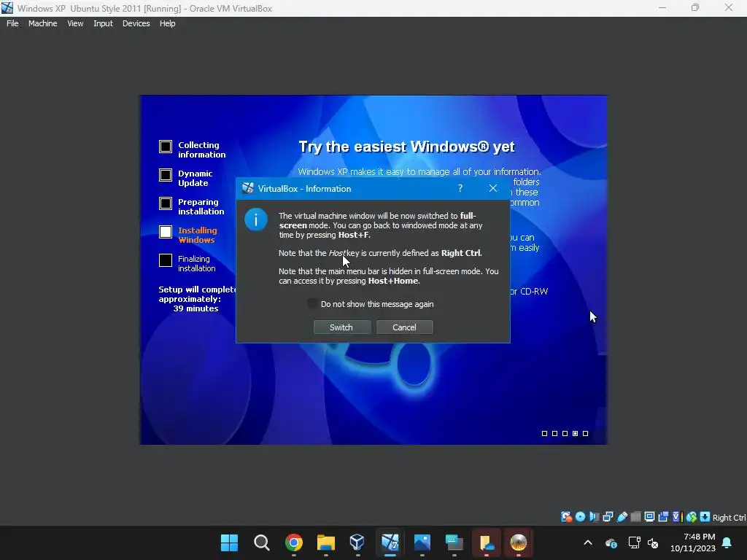747x560 pixels.
Task: Click the mouse integration status icon
Action: [692, 517]
